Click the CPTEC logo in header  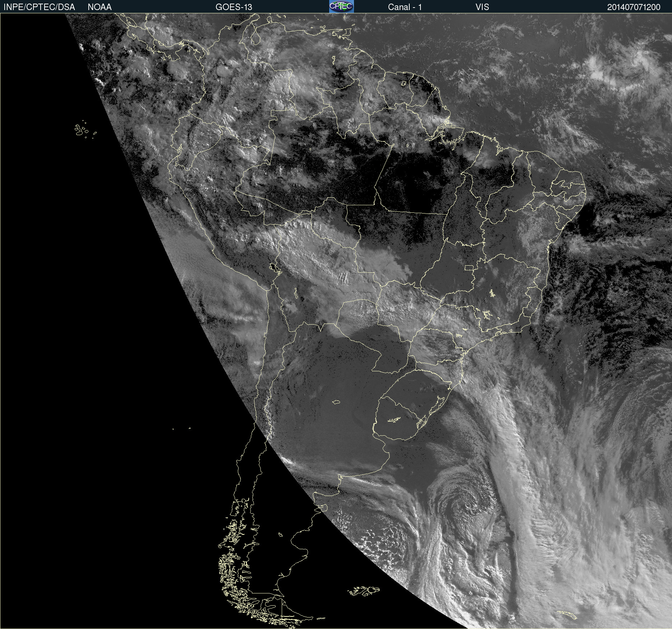click(341, 6)
